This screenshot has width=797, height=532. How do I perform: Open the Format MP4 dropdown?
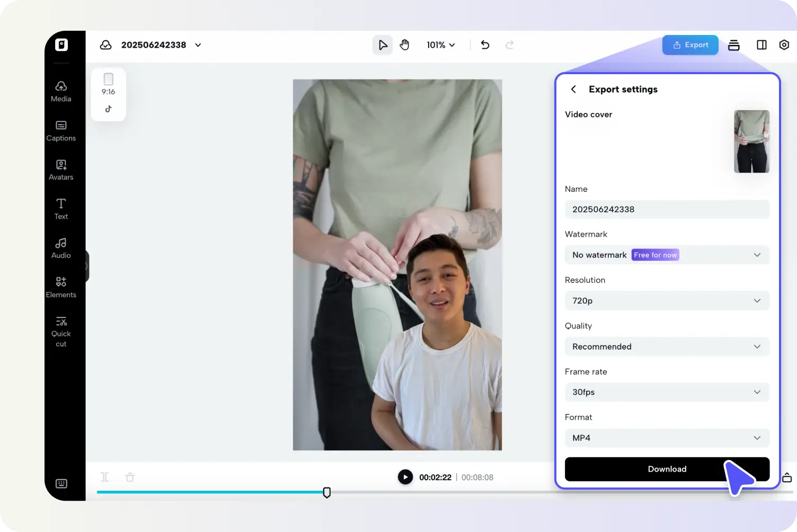(x=667, y=438)
